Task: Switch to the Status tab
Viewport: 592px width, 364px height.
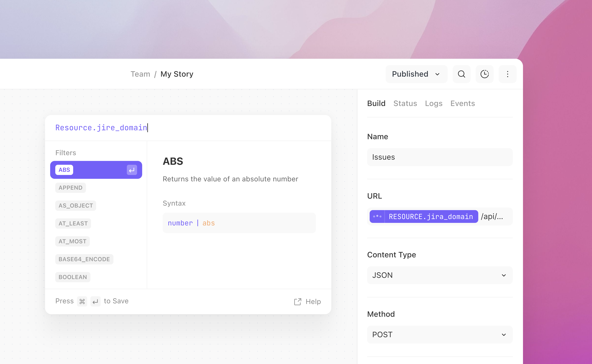Action: pos(405,103)
